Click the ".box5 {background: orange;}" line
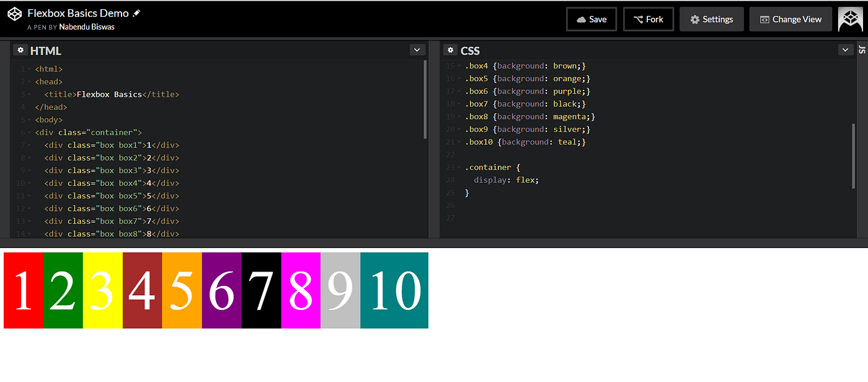 coord(528,79)
